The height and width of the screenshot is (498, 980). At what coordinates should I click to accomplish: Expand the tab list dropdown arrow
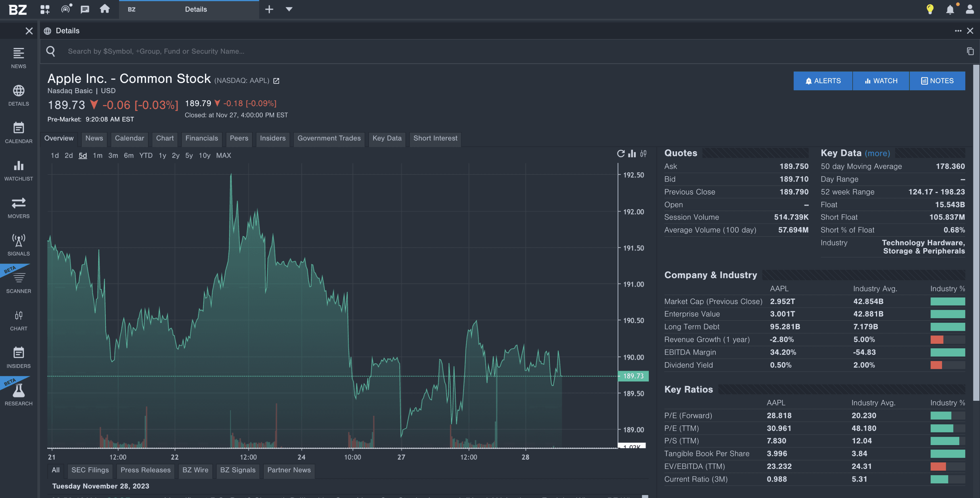point(289,9)
